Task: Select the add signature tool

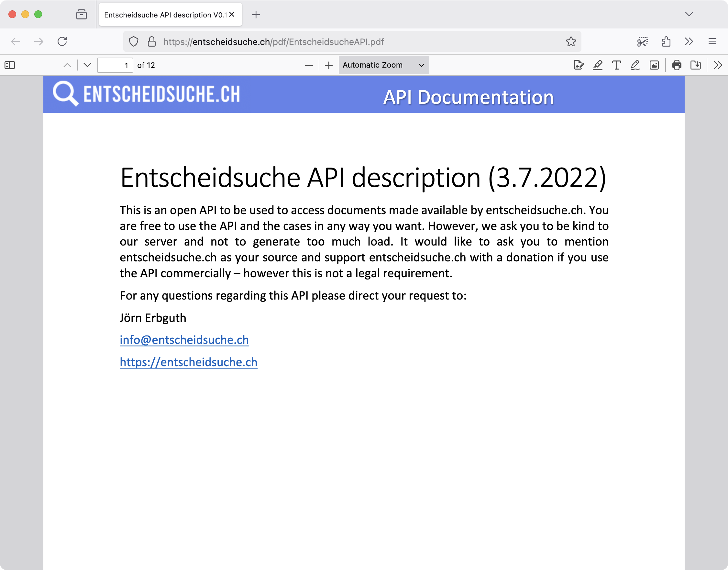Action: 579,65
